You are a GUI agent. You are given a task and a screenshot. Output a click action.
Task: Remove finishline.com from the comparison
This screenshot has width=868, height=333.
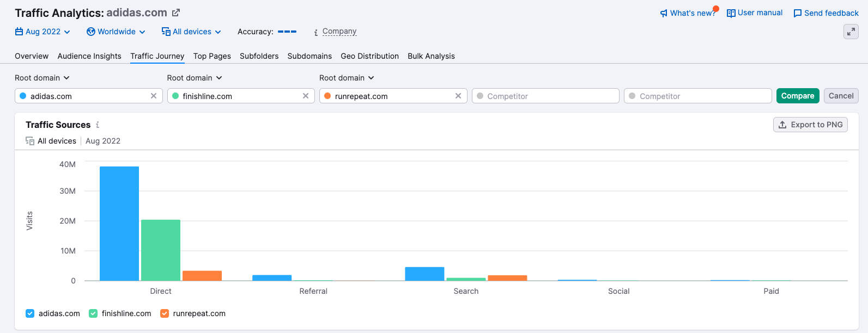coord(306,96)
